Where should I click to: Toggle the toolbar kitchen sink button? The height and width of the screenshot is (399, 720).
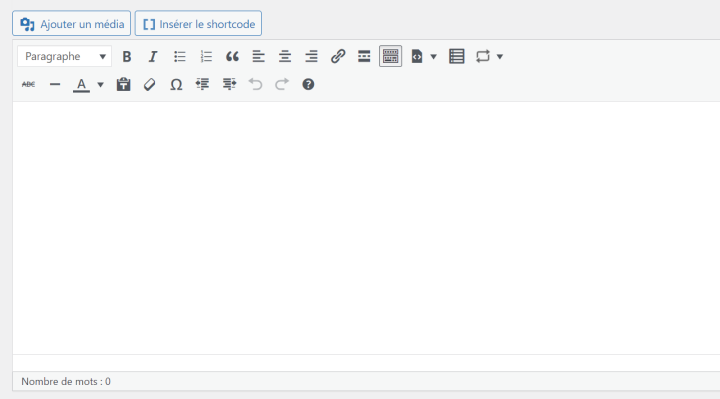(x=390, y=56)
